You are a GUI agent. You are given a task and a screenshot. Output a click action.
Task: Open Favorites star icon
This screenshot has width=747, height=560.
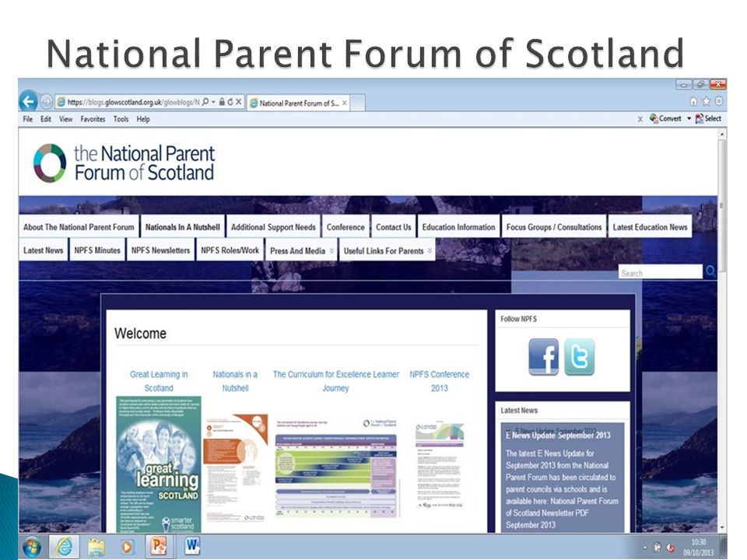click(706, 101)
